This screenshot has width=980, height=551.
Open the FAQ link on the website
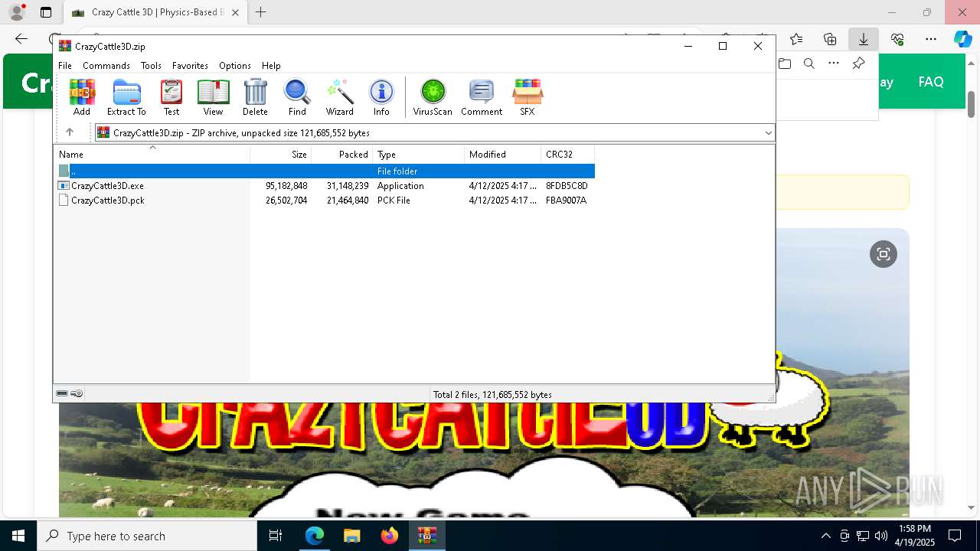(x=931, y=82)
